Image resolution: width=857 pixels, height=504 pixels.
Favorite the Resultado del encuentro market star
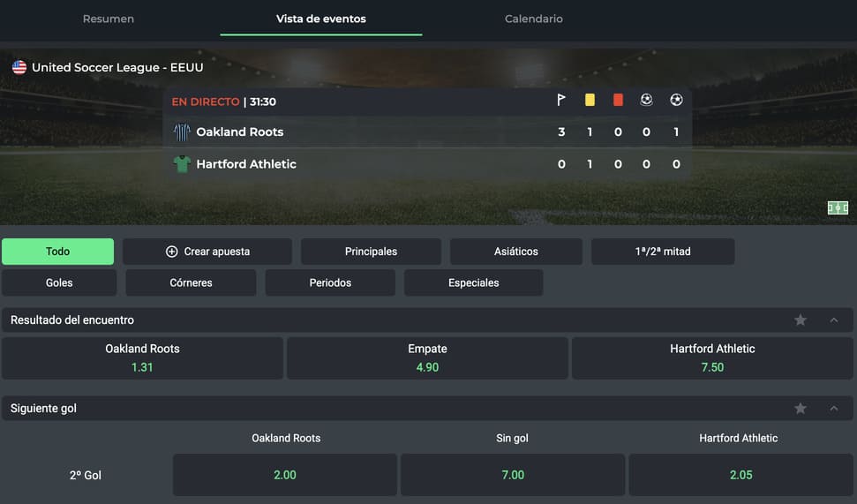coord(801,320)
